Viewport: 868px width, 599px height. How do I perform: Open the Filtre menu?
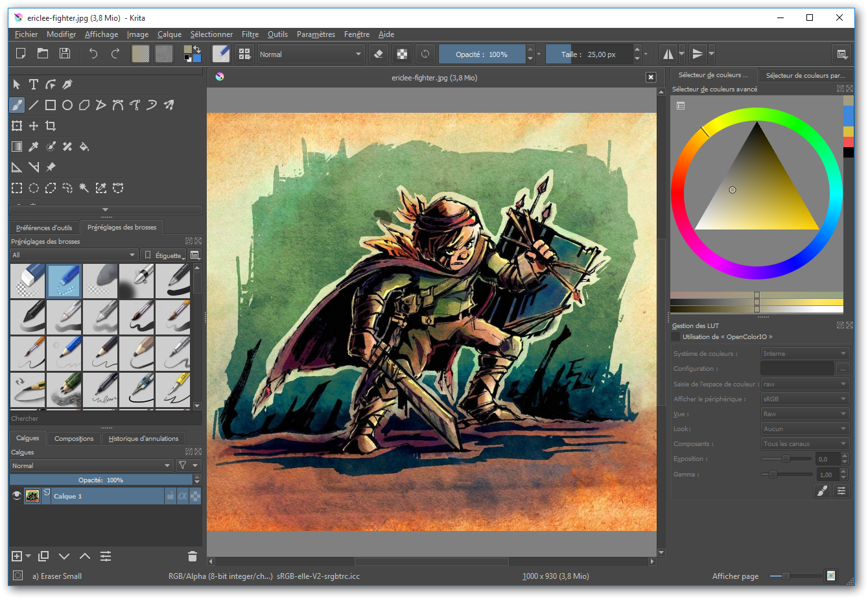click(x=250, y=34)
